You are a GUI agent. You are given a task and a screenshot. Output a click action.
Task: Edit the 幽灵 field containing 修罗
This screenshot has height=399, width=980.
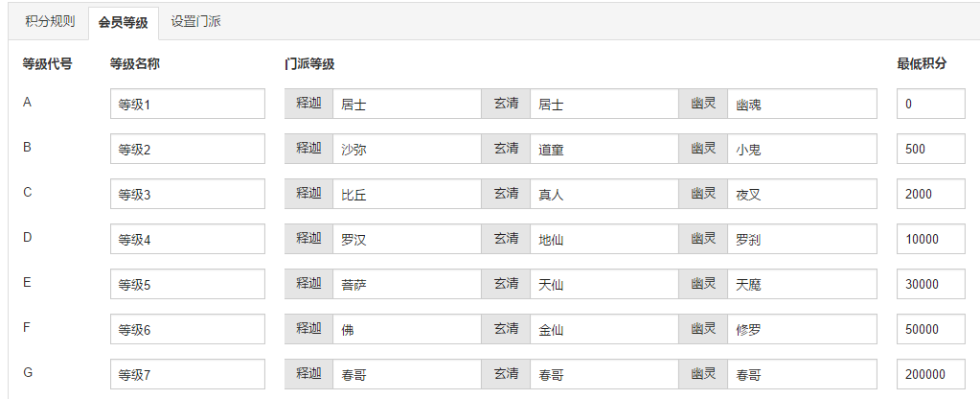(x=801, y=329)
